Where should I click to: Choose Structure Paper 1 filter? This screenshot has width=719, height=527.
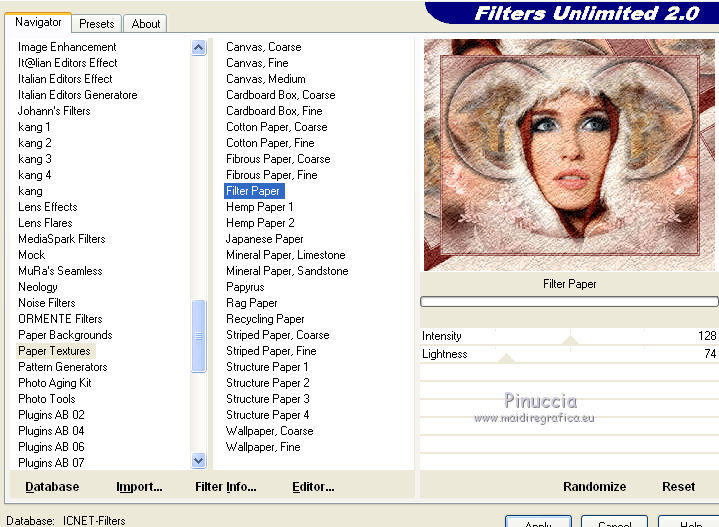[267, 367]
